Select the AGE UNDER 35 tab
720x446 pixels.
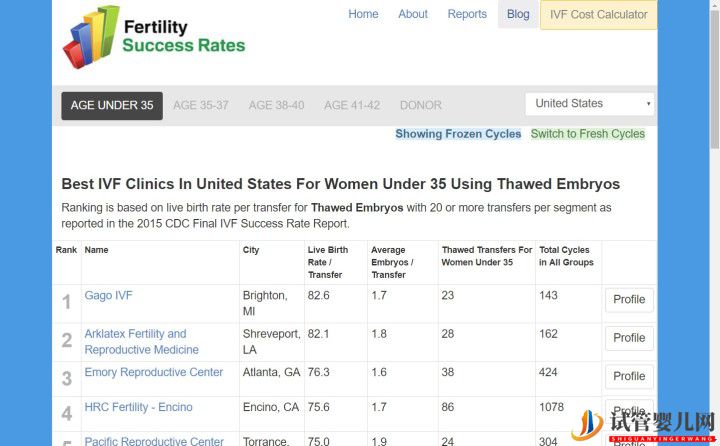click(112, 105)
